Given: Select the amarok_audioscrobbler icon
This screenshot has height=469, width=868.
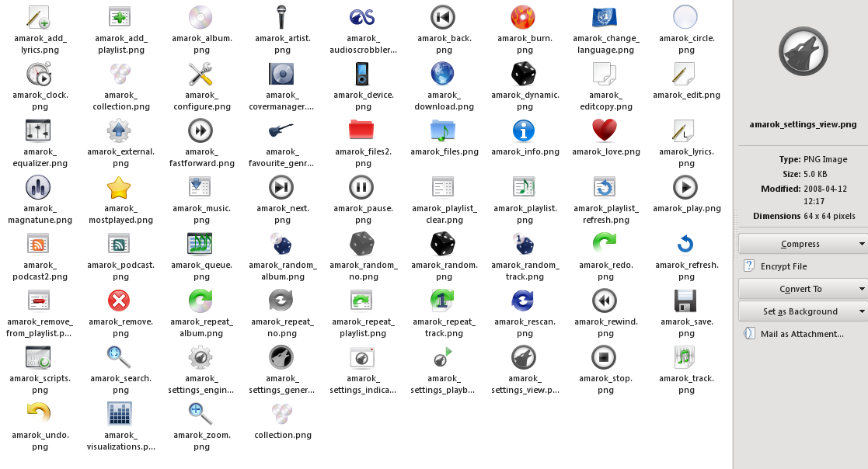Looking at the screenshot, I should tap(362, 18).
